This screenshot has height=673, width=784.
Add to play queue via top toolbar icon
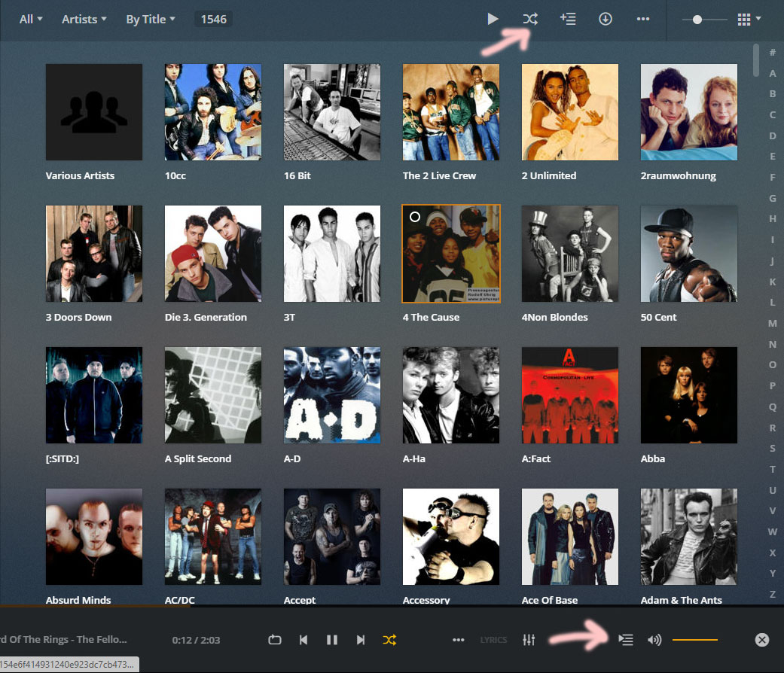point(568,19)
